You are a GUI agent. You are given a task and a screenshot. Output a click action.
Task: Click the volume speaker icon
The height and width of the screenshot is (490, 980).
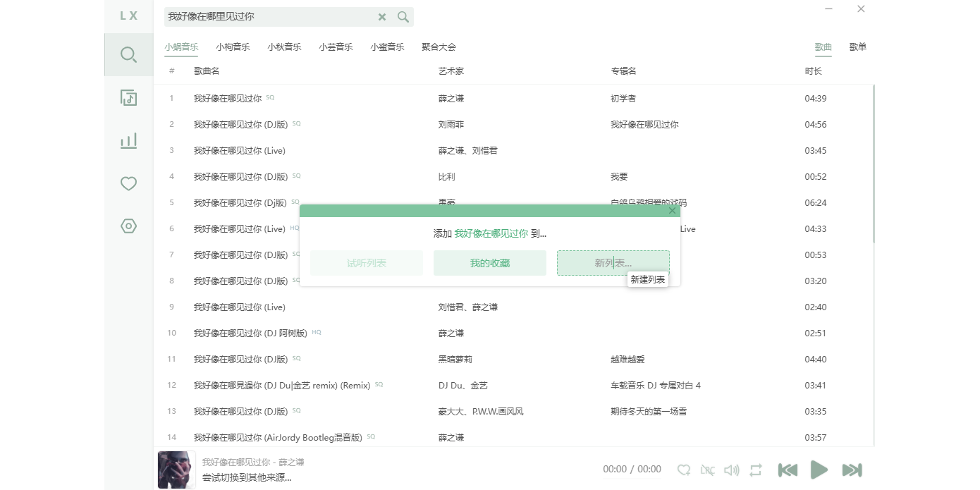[732, 470]
